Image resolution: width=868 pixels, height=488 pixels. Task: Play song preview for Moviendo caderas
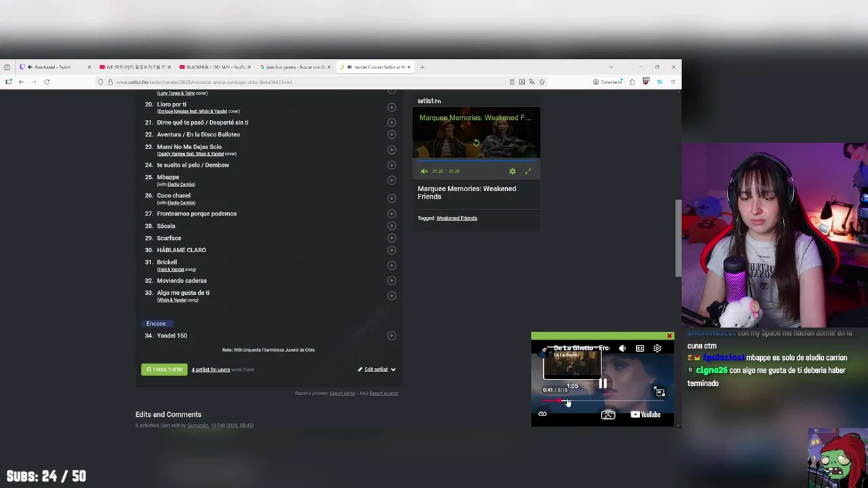point(391,281)
